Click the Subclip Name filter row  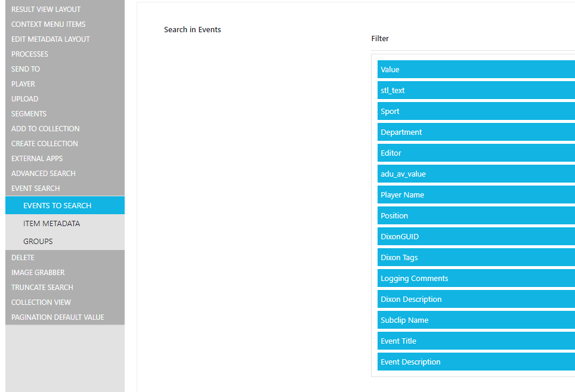(x=475, y=320)
